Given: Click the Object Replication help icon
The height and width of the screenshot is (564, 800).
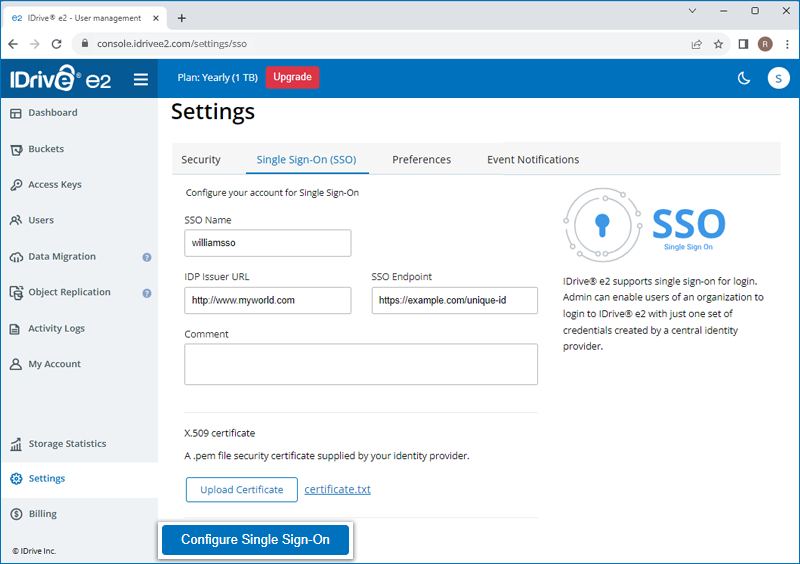Looking at the screenshot, I should (147, 293).
